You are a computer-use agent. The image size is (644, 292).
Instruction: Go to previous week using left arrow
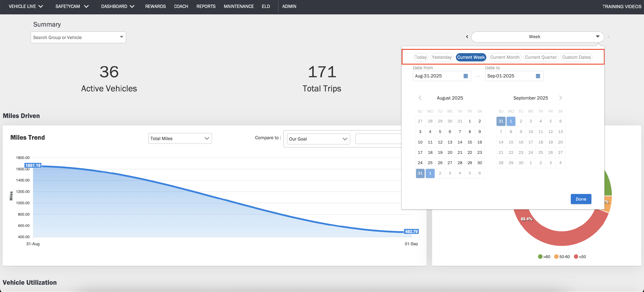[x=467, y=37]
